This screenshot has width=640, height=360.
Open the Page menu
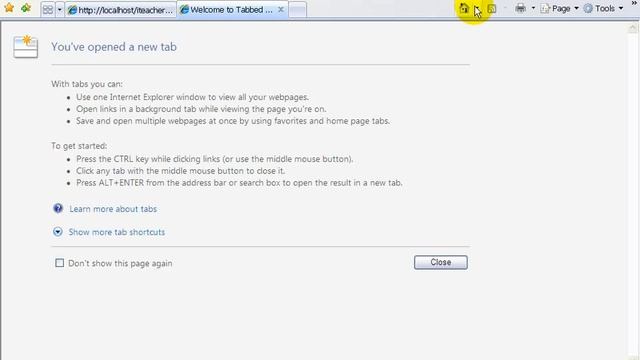(x=559, y=8)
